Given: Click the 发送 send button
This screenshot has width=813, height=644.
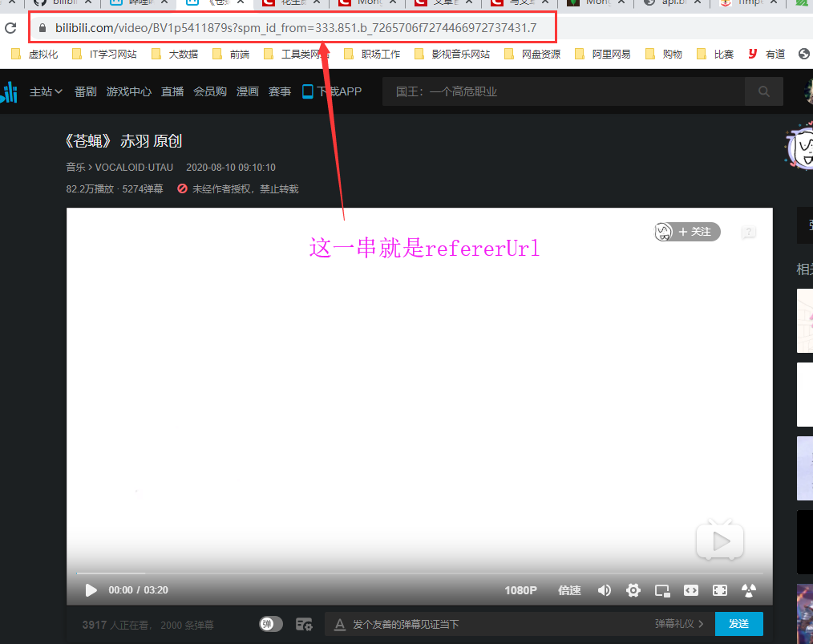Looking at the screenshot, I should point(738,624).
